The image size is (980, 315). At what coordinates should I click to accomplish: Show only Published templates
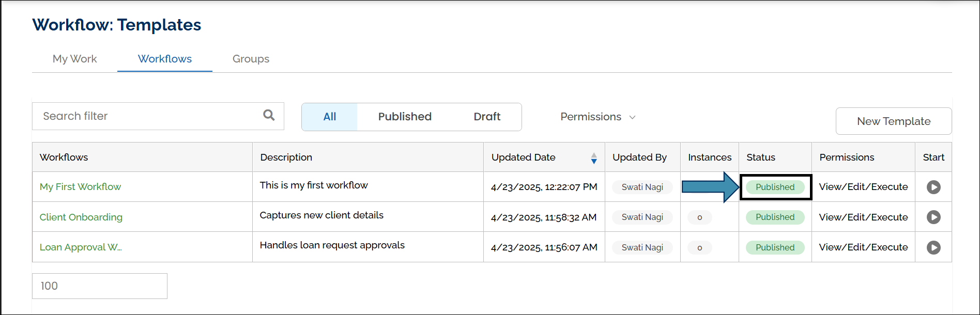(405, 117)
